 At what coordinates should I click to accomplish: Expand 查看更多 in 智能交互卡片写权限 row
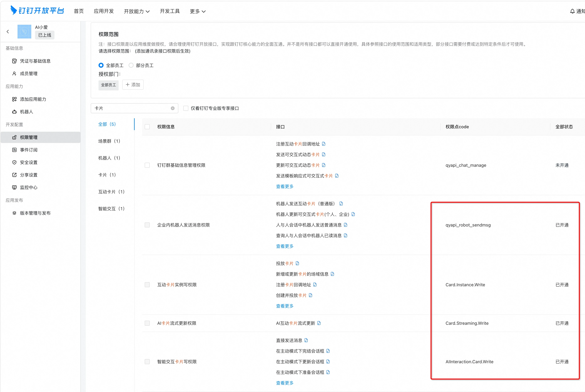(285, 383)
